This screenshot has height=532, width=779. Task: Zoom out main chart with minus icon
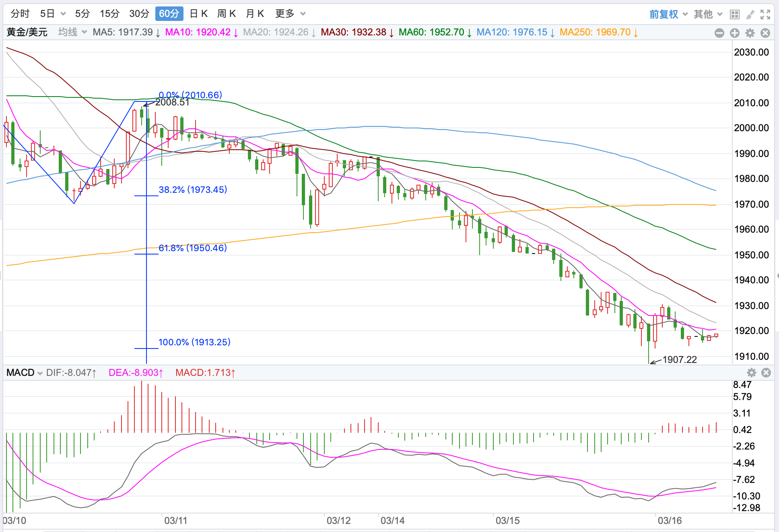click(x=719, y=33)
